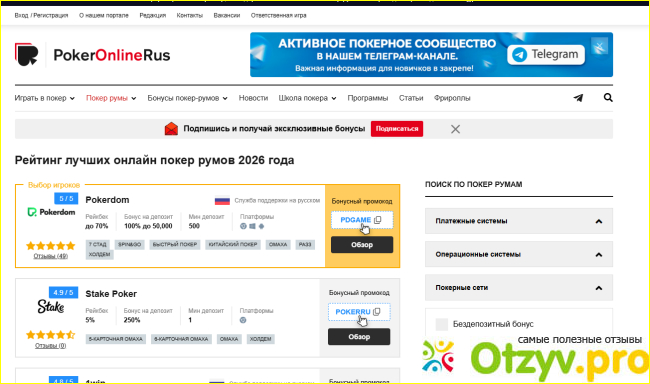Click Pokerdom five-star rating

51,245
